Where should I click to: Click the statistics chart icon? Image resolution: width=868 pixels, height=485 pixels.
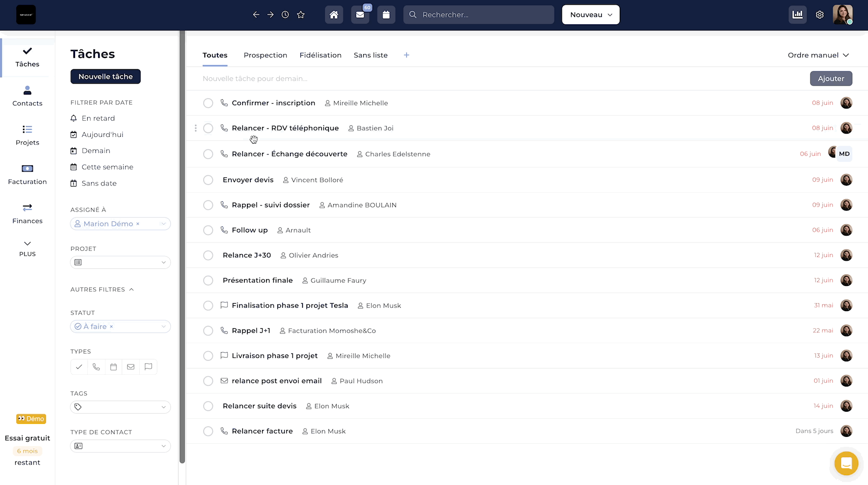[x=798, y=15]
